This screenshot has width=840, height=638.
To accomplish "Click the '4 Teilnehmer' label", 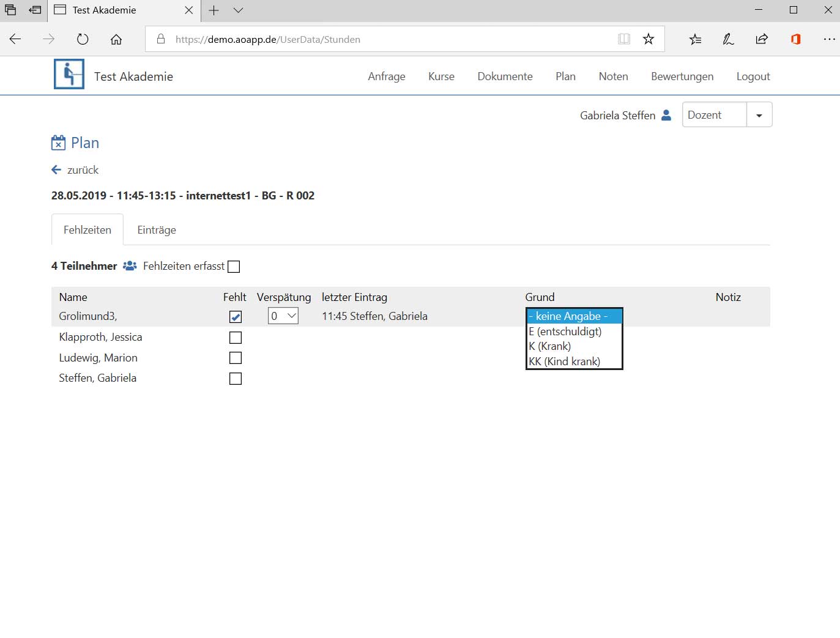I will (x=84, y=266).
